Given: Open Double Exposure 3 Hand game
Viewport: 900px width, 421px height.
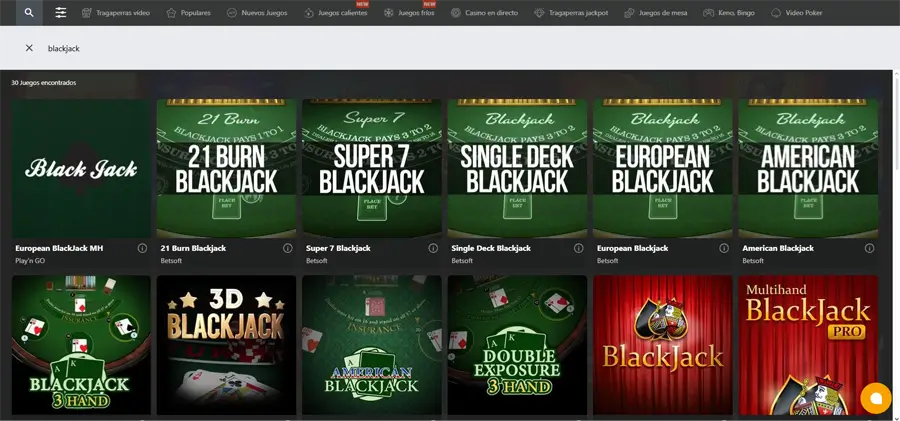Looking at the screenshot, I should click(517, 345).
